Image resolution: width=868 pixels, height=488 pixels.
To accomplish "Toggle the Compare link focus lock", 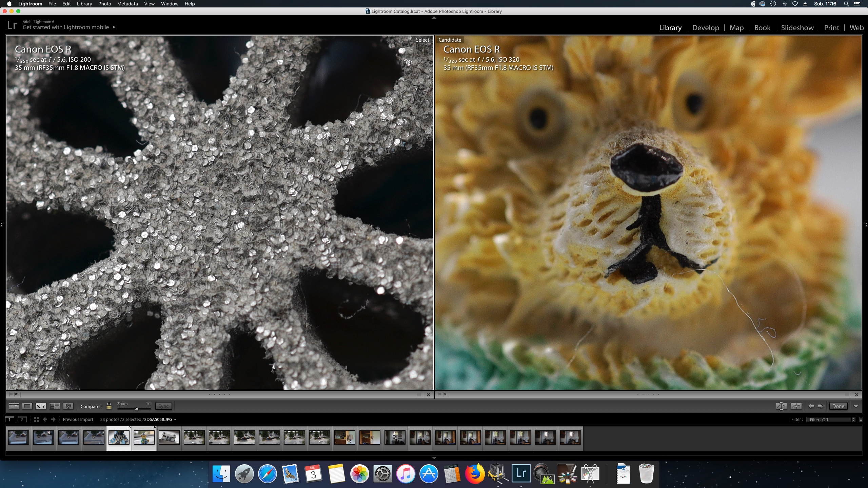I will click(x=109, y=406).
